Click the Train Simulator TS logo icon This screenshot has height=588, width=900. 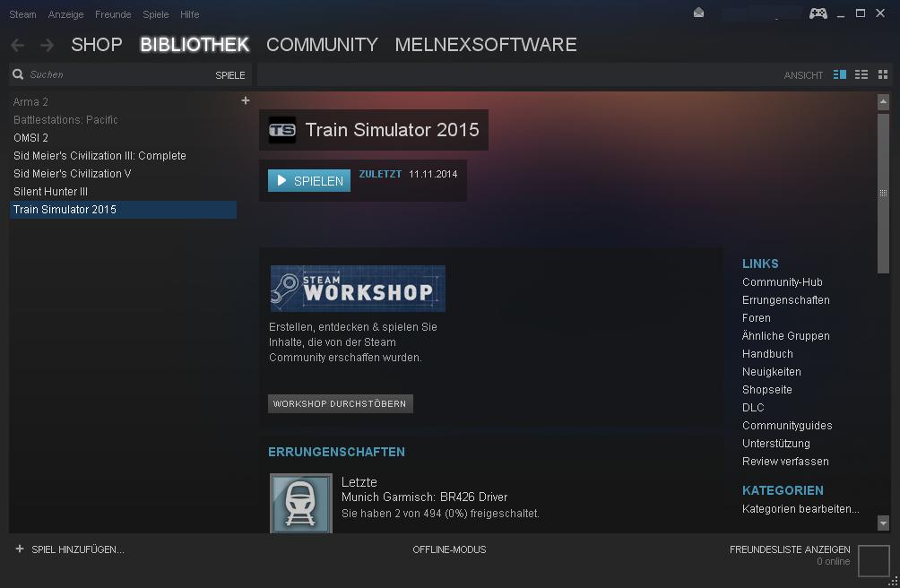tap(282, 130)
